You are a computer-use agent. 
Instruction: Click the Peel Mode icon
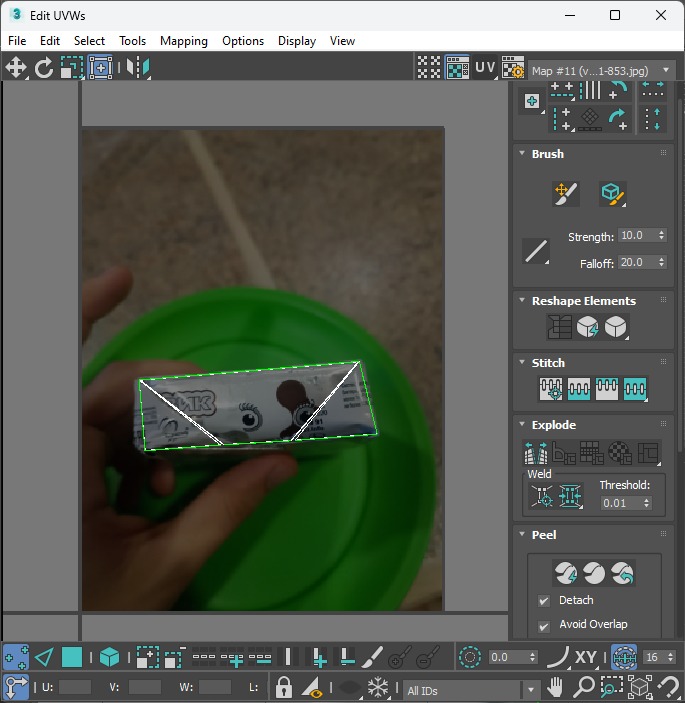594,573
